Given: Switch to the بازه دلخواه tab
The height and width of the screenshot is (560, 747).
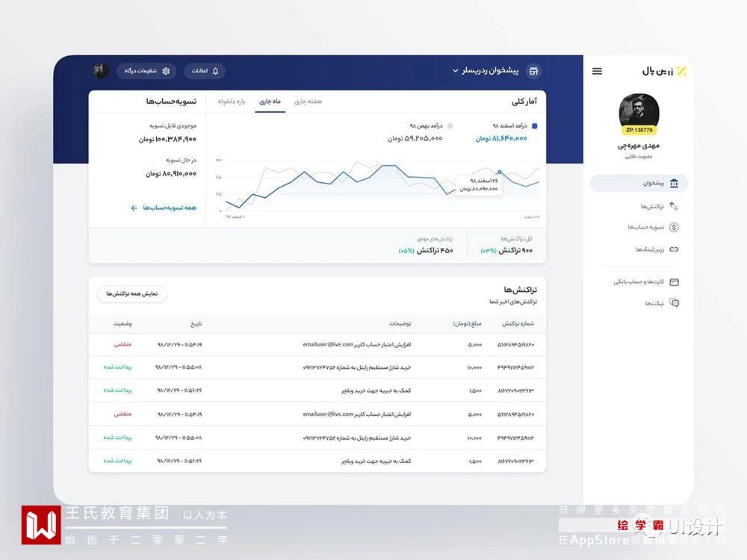Looking at the screenshot, I should point(232,102).
